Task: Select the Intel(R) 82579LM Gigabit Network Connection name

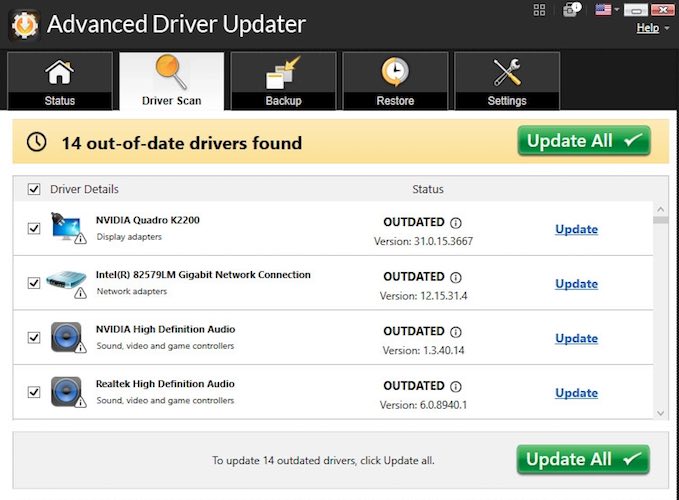Action: [x=203, y=274]
